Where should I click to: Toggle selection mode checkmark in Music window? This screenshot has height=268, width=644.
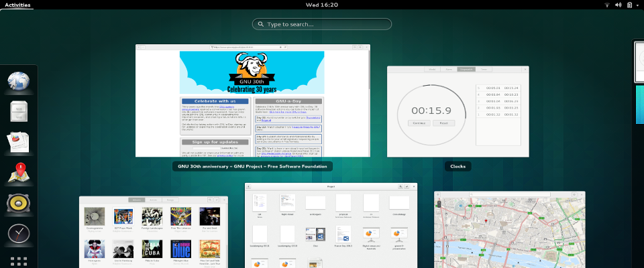click(216, 200)
